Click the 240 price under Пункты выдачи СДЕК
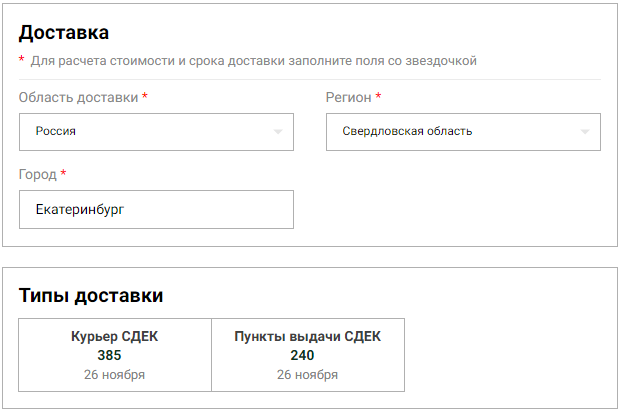This screenshot has height=413, width=622. coord(302,355)
